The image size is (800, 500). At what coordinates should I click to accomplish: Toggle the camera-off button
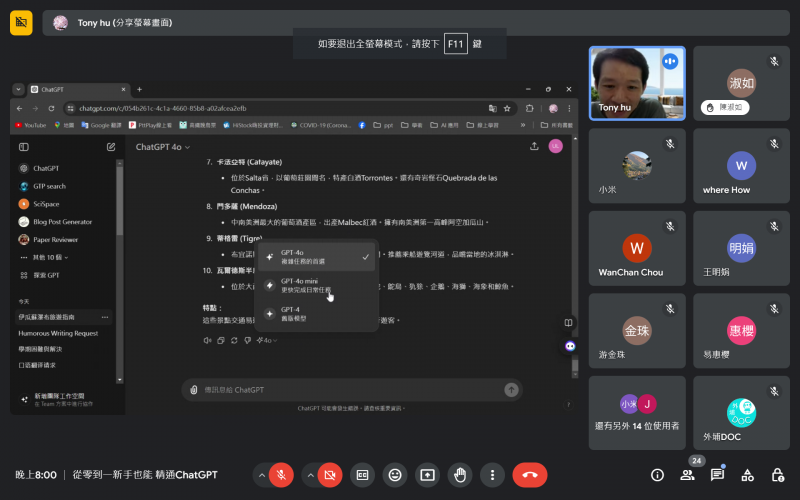[330, 475]
